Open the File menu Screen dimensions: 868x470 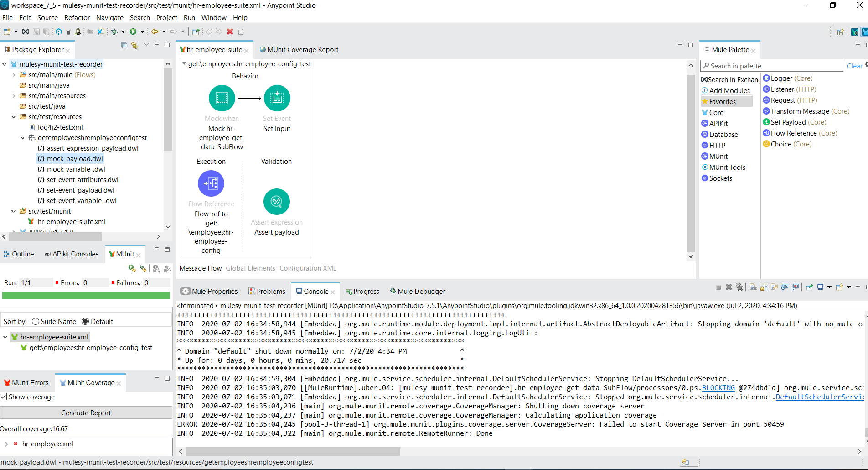(7, 18)
